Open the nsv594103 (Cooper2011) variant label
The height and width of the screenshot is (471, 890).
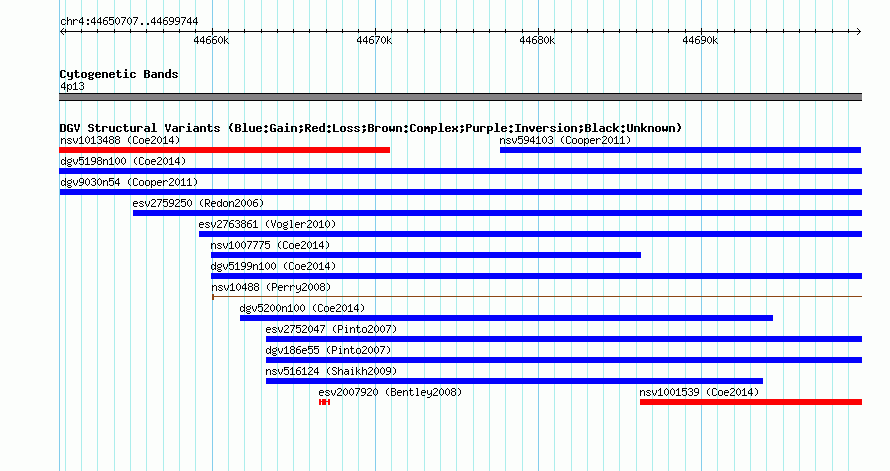[x=565, y=140]
